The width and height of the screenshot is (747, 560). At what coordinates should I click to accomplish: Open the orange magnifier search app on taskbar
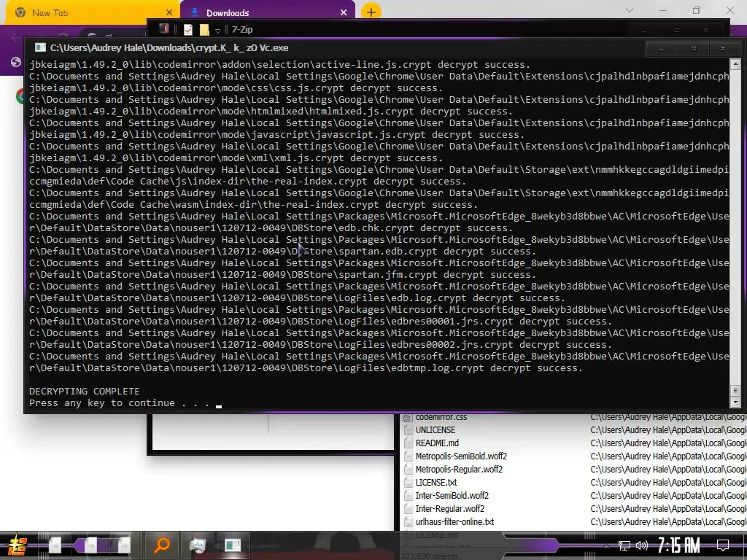(161, 545)
